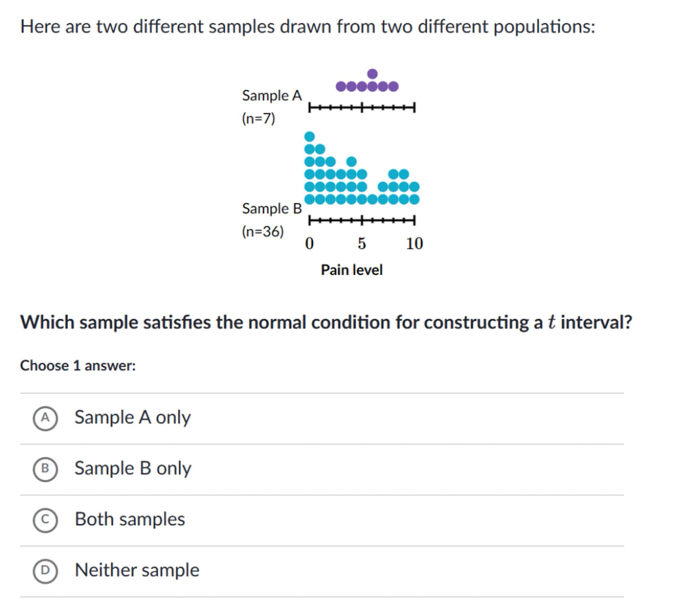Click the topmost teal dot above zero

coord(309,137)
